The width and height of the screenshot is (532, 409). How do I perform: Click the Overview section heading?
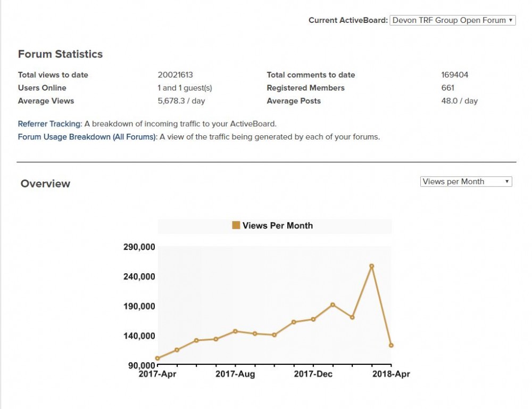pos(45,184)
